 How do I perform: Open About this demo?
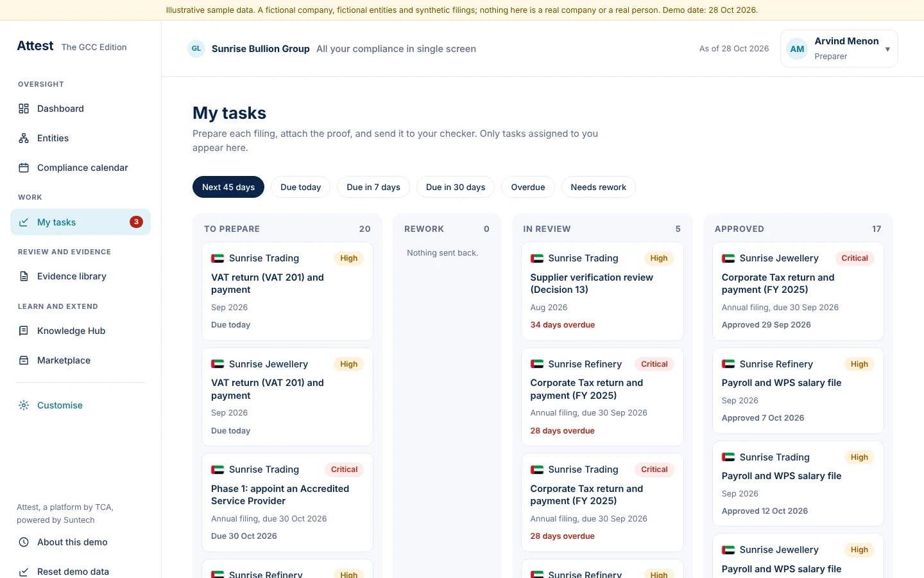[80, 542]
